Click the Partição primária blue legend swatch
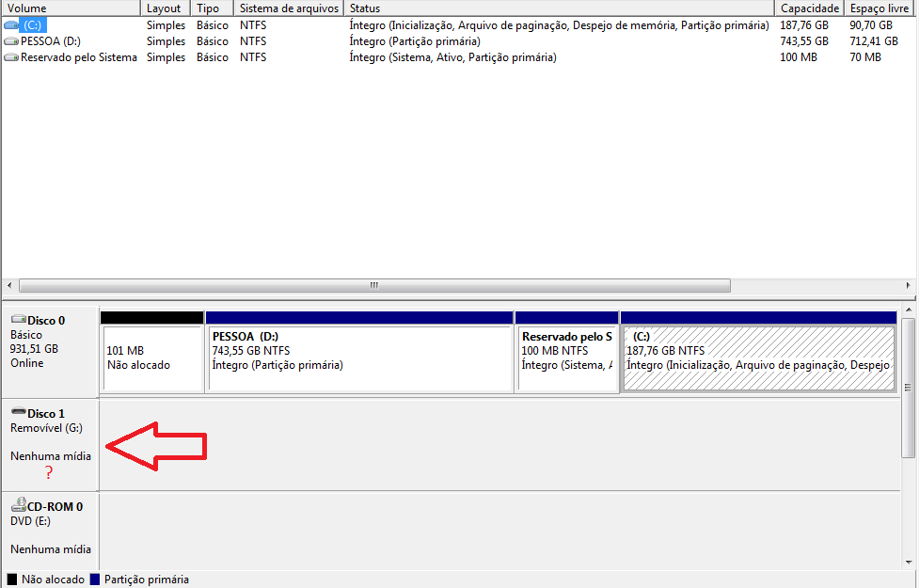This screenshot has height=588, width=919. point(94,580)
